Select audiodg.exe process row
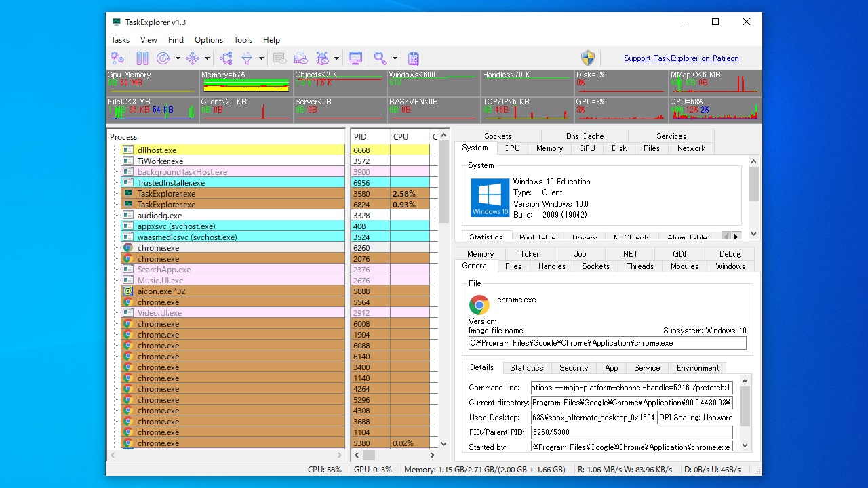Viewport: 868px width, 488px height. pos(233,216)
